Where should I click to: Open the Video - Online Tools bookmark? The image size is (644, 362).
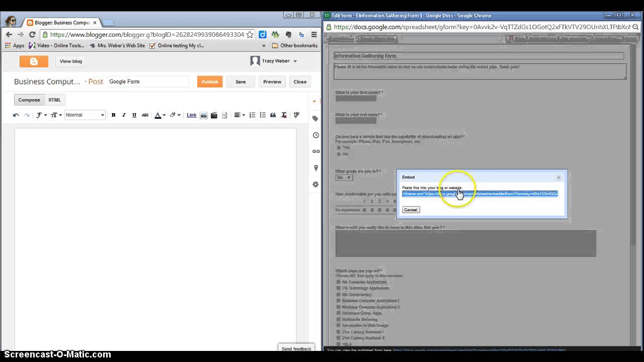[x=56, y=46]
